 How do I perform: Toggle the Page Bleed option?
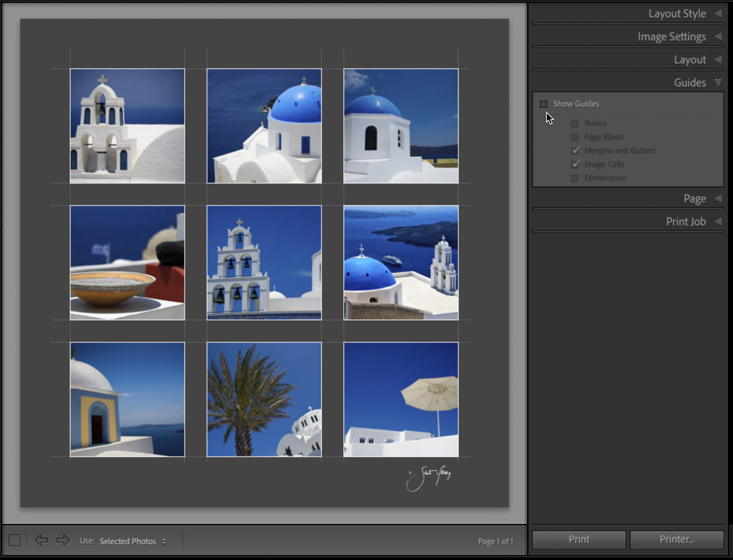pyautogui.click(x=575, y=137)
